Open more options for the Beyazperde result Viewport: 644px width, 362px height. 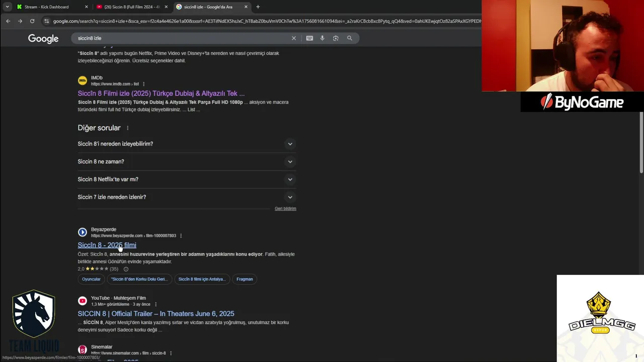click(181, 236)
